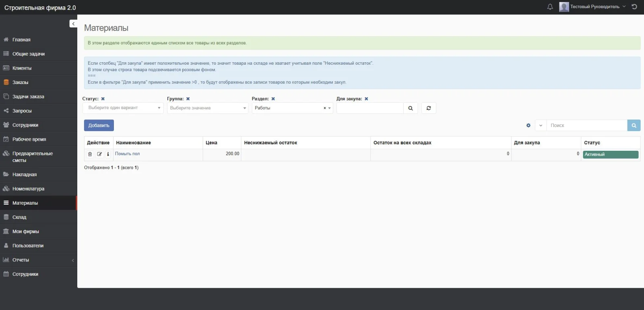644x310 pixels.
Task: Clear the Статус filter
Action: (103, 99)
